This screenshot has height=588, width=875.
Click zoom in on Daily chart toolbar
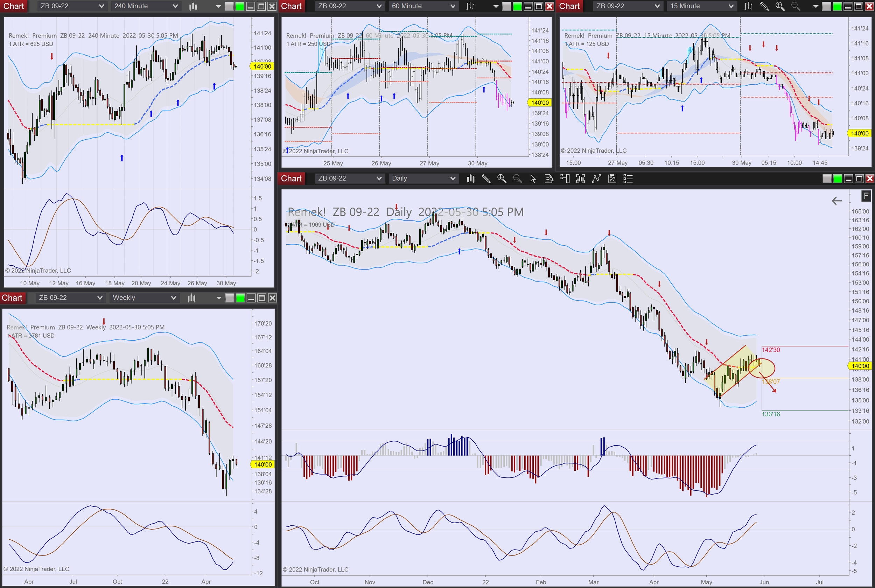click(502, 179)
